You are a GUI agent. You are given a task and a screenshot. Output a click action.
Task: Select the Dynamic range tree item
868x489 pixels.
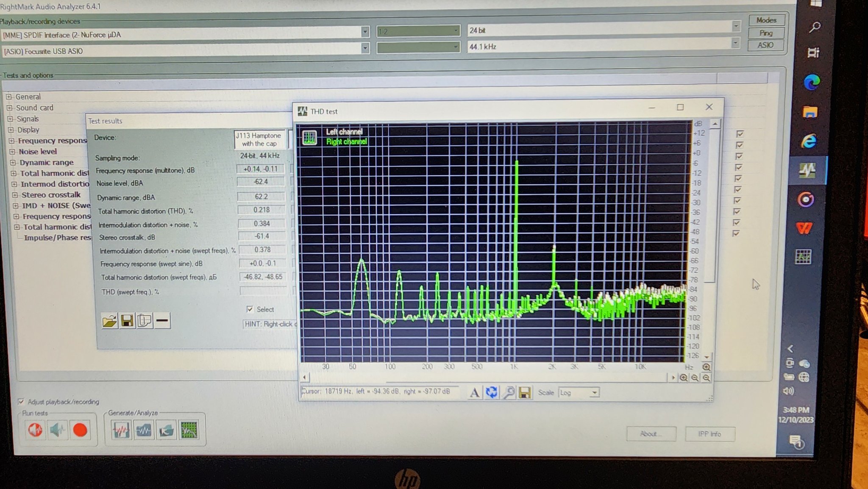pyautogui.click(x=47, y=162)
